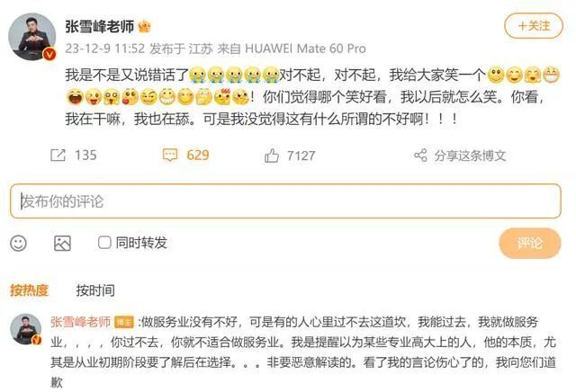Switch to the 按时间 sort tab
576x392 pixels.
(x=95, y=290)
